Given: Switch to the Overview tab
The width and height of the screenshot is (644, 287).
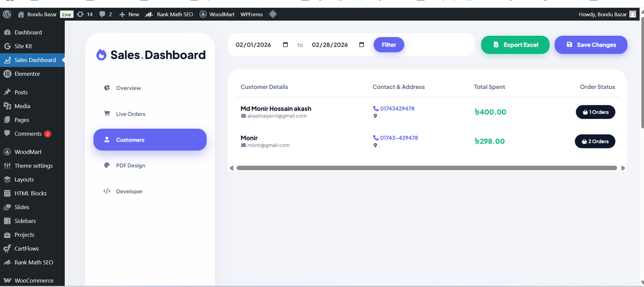Looking at the screenshot, I should [x=128, y=88].
